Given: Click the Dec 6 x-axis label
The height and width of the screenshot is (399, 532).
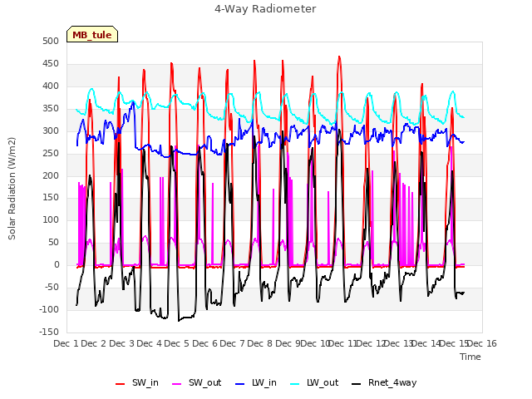Looking at the screenshot, I should 204,343.
